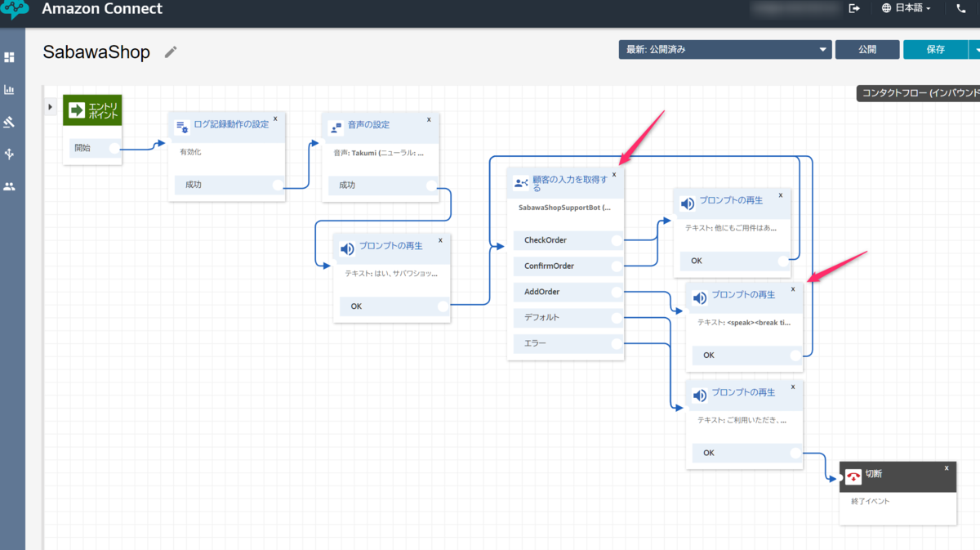This screenshot has width=980, height=550.
Task: Click the 有効化 text in logging block
Action: (190, 152)
